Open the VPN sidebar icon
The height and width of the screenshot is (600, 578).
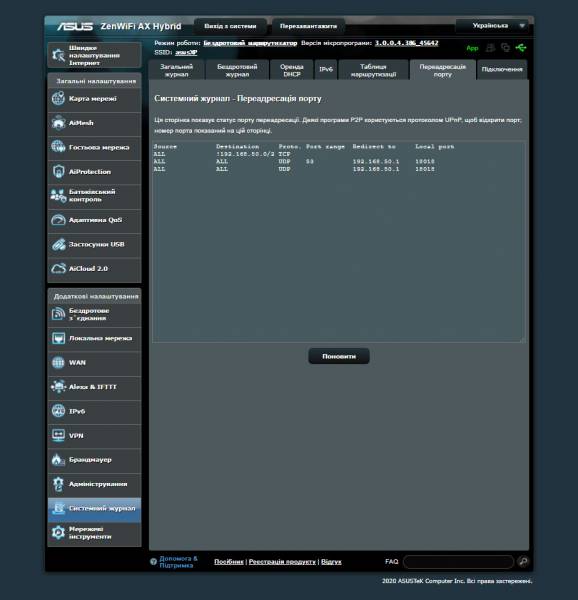click(x=58, y=435)
